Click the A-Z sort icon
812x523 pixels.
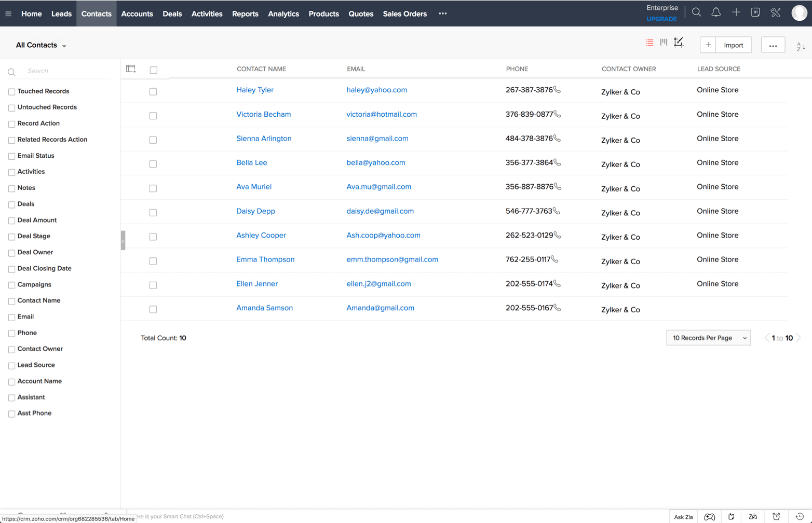point(801,47)
